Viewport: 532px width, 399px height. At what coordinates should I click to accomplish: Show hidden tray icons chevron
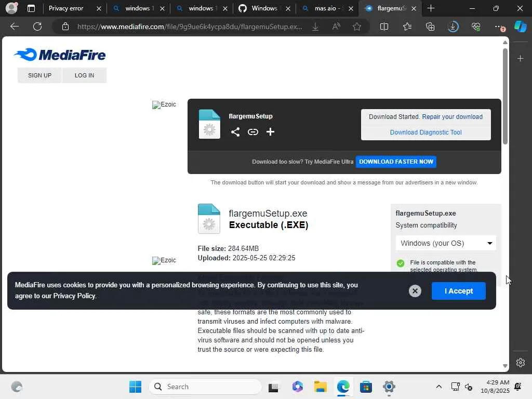coord(438,387)
